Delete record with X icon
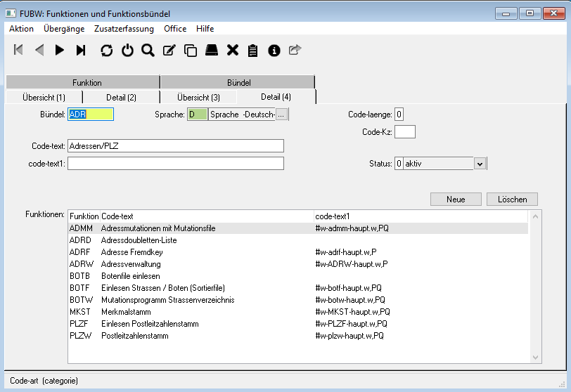571x392 pixels. (x=232, y=50)
